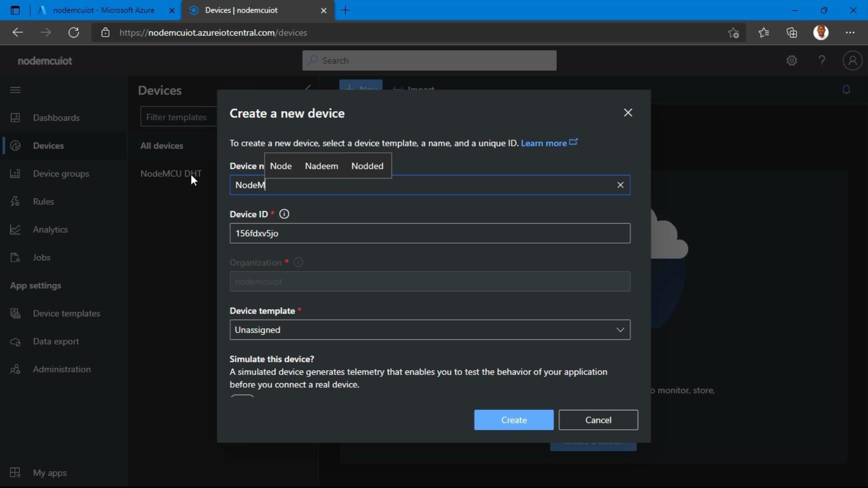The width and height of the screenshot is (868, 488).
Task: Select All devices in templates list
Action: (x=161, y=145)
